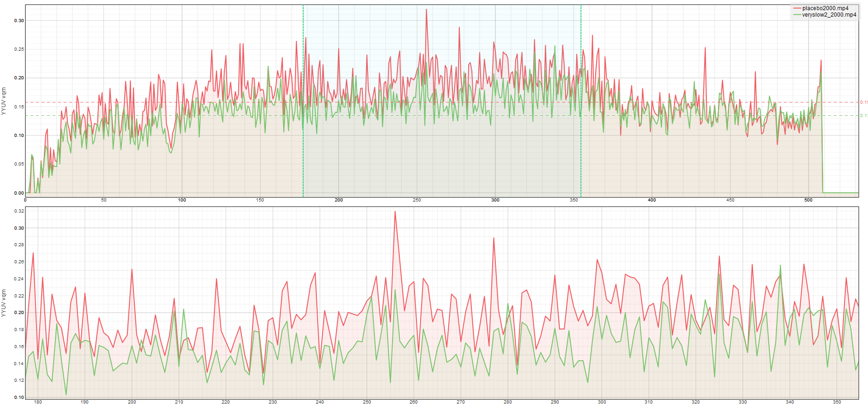
Task: Click the lower chart's YYUV vqm axis title
Action: tap(4, 303)
